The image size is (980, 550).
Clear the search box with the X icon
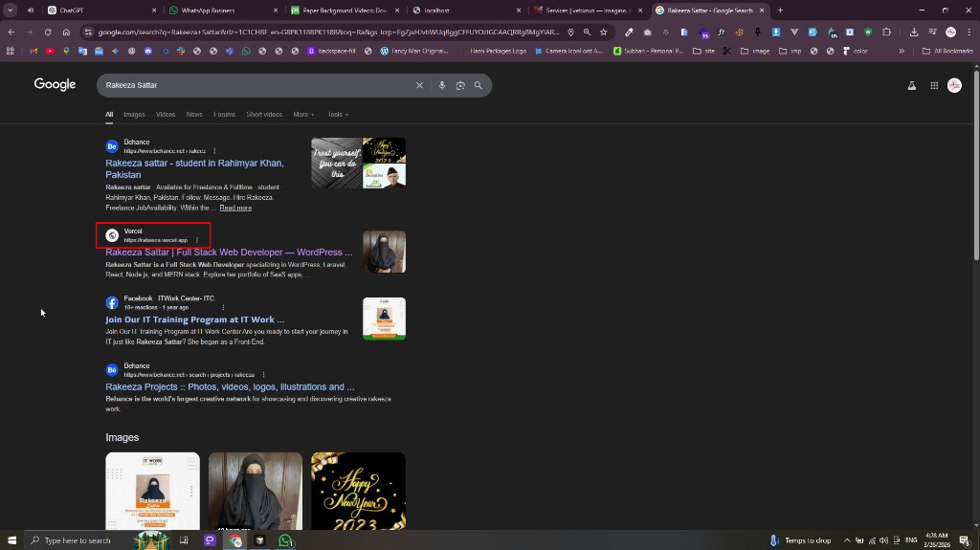(x=419, y=86)
